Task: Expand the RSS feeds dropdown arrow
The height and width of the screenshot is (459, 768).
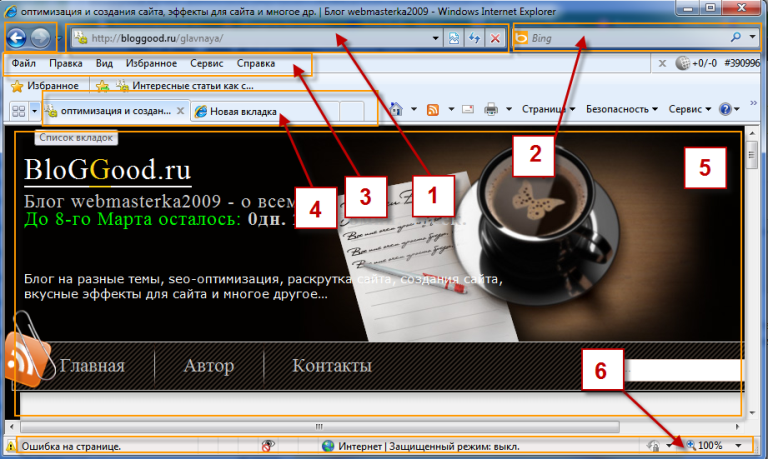Action: pyautogui.click(x=451, y=109)
